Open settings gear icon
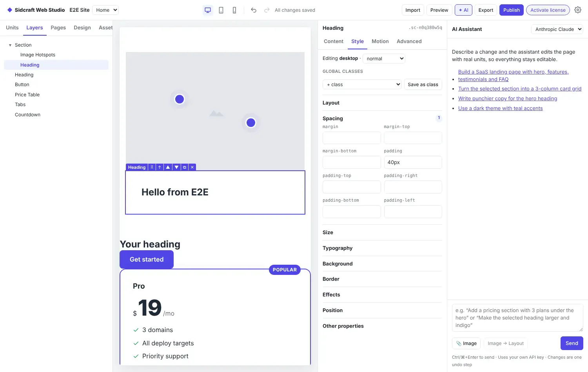This screenshot has width=588, height=372. tap(578, 10)
